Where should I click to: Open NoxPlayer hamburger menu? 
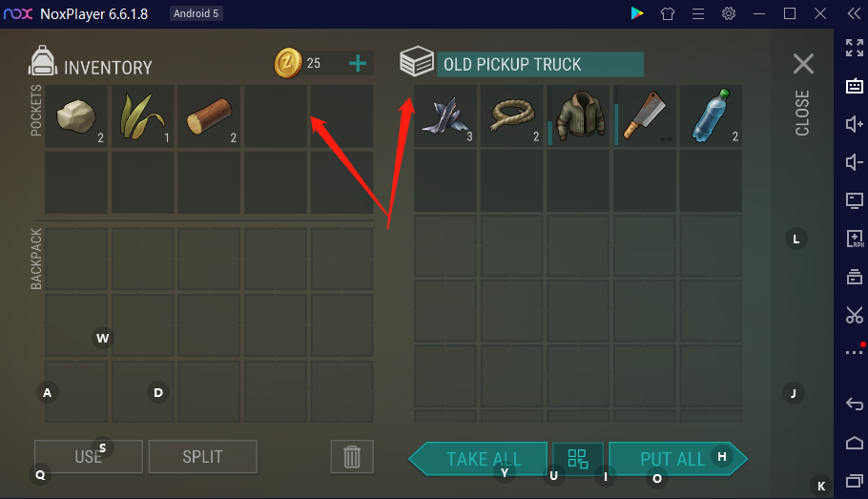click(x=698, y=14)
